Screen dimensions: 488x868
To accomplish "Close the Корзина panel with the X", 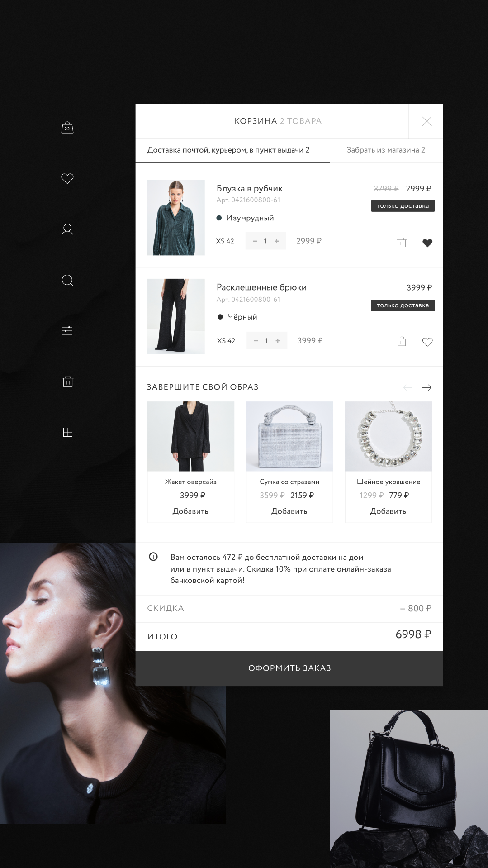I will point(426,121).
